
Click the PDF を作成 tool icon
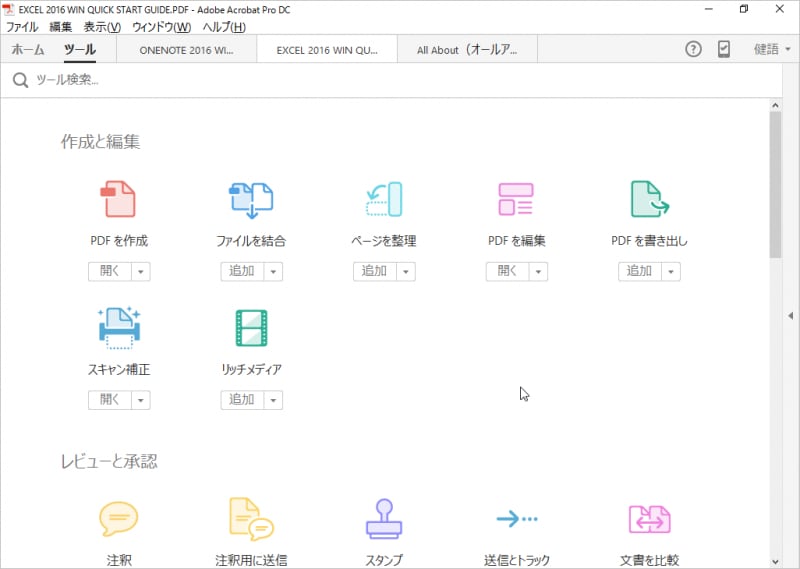pos(118,199)
